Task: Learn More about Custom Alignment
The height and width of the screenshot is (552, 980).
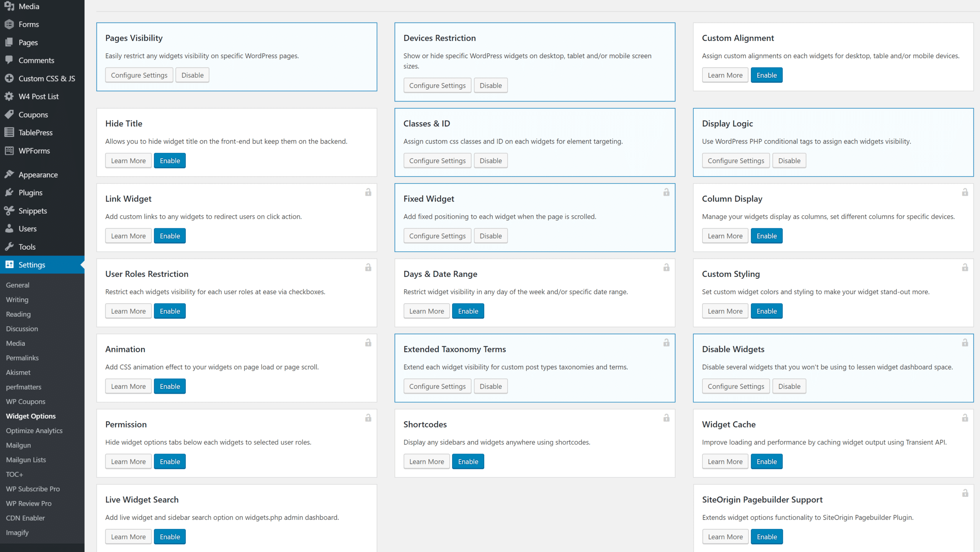Action: pos(725,75)
